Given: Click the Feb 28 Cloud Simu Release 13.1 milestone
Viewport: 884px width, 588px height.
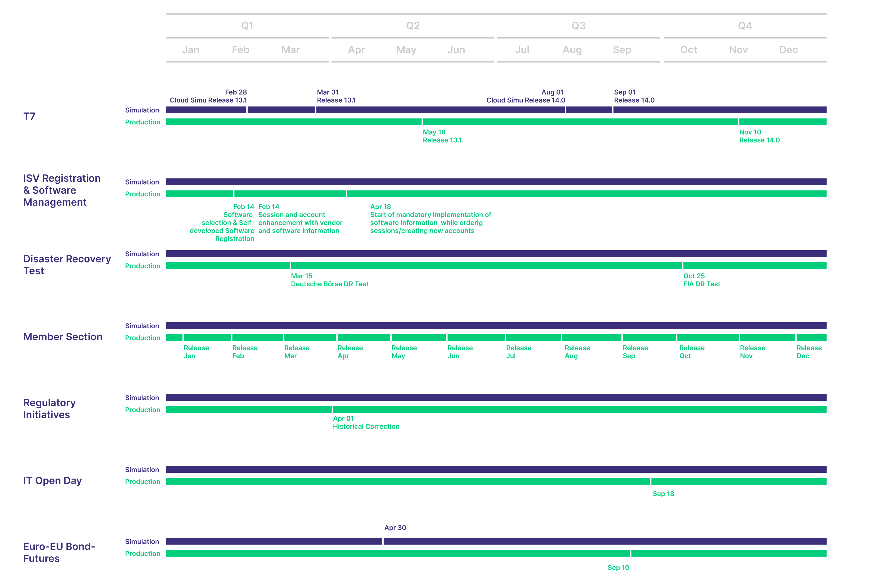Looking at the screenshot, I should (x=208, y=96).
